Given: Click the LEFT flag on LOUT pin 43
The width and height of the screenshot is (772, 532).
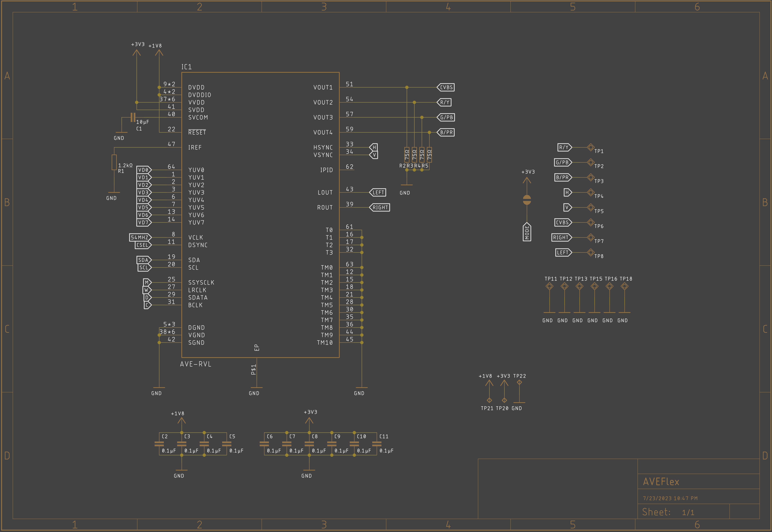Looking at the screenshot, I should [378, 192].
